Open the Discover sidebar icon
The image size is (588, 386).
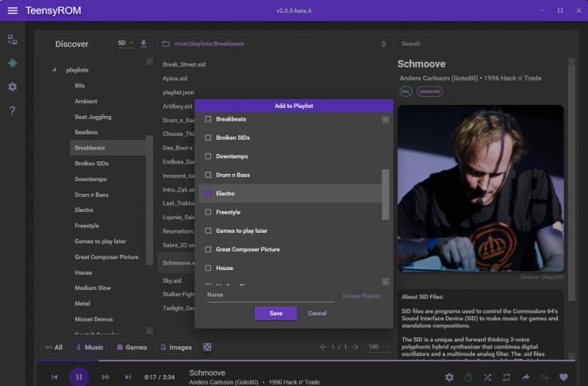[13, 63]
